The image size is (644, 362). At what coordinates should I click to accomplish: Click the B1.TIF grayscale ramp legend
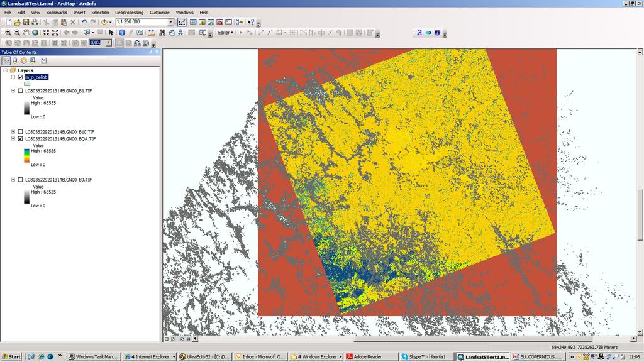[x=26, y=107]
